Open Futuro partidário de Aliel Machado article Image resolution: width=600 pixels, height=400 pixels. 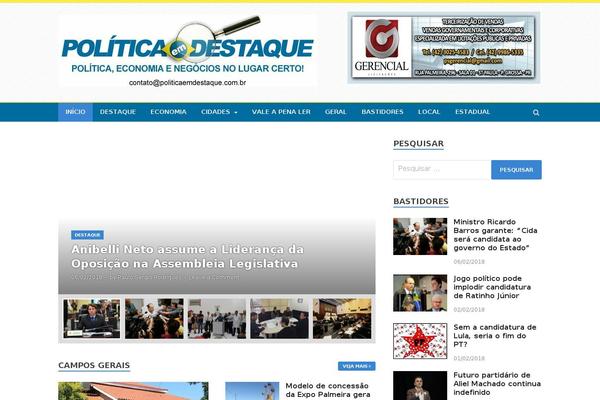point(497,384)
